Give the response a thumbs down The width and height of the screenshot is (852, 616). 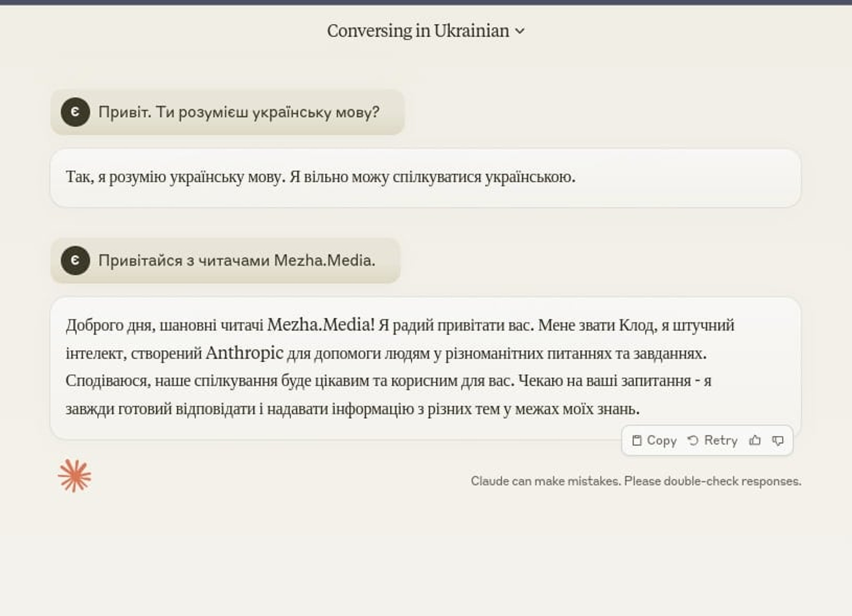[x=778, y=440]
